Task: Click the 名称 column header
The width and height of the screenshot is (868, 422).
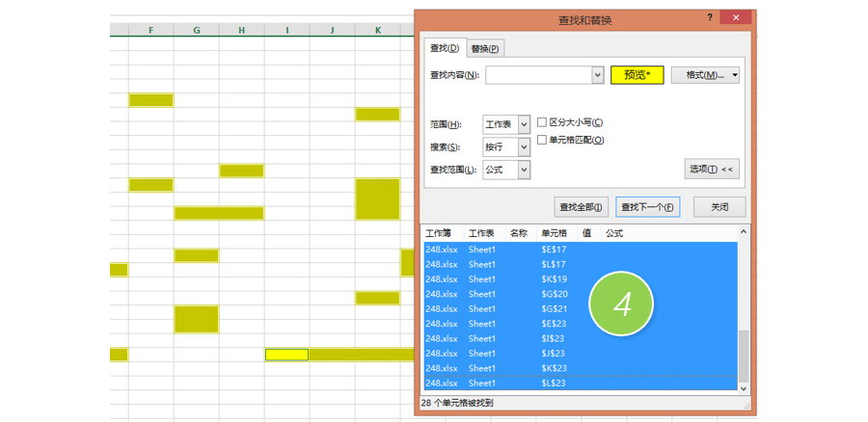Action: coord(522,233)
